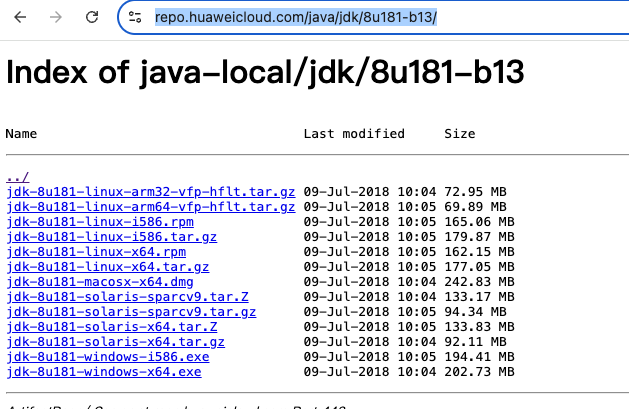Open parent directory ../ link
Screen dimensions: 629x409
(x=18, y=177)
